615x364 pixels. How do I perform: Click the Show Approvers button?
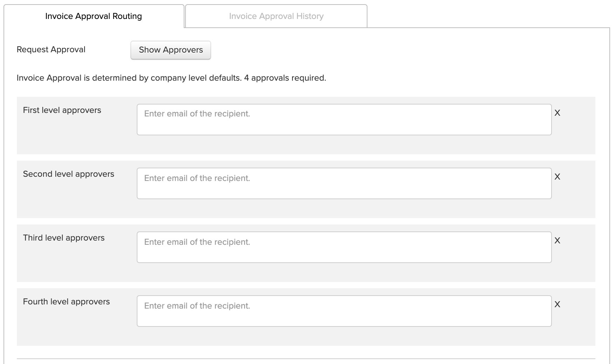coord(171,50)
